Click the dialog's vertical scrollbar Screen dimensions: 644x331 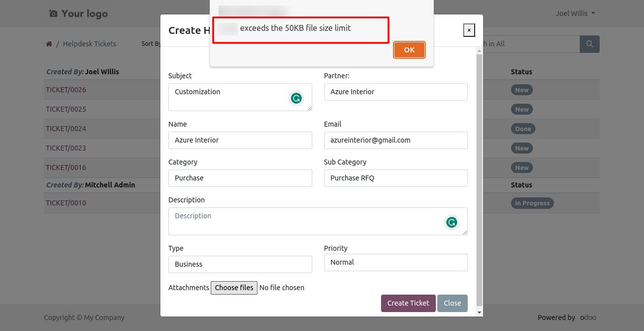click(479, 179)
